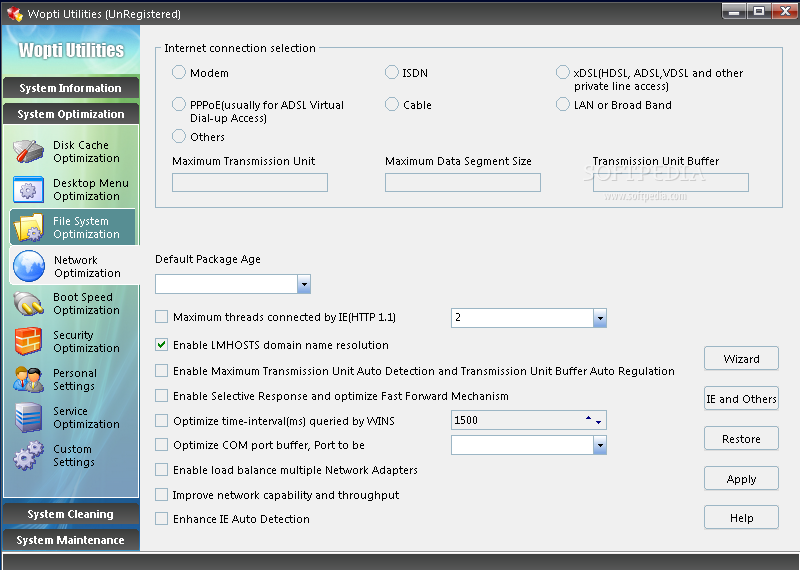800x570 pixels.
Task: Open the System Information section
Action: [x=71, y=88]
